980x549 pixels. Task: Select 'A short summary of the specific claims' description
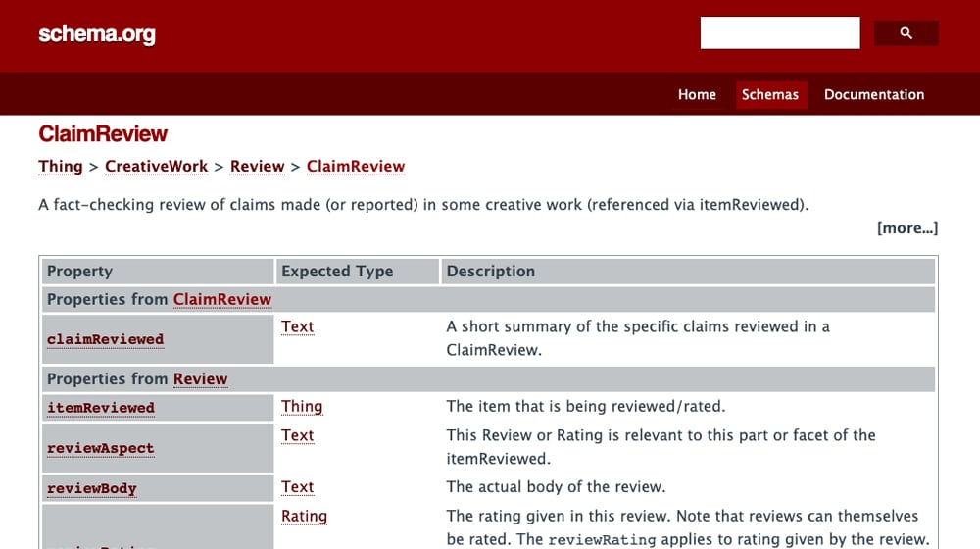(638, 338)
